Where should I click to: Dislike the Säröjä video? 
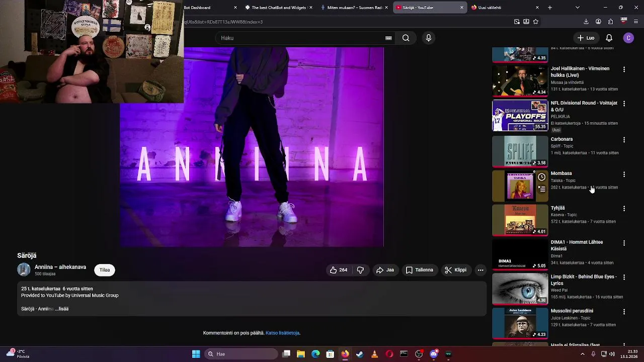click(360, 270)
